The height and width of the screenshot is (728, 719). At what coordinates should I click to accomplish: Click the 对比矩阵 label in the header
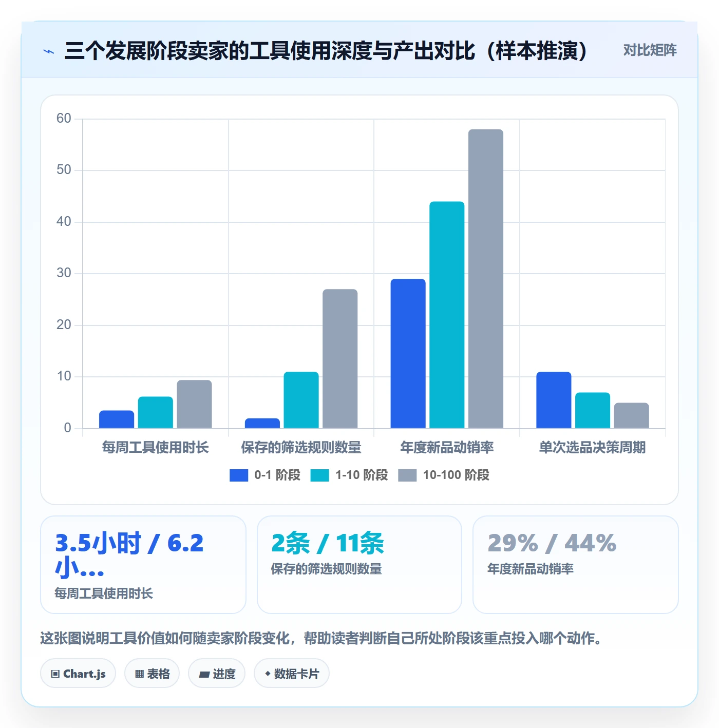pos(650,50)
